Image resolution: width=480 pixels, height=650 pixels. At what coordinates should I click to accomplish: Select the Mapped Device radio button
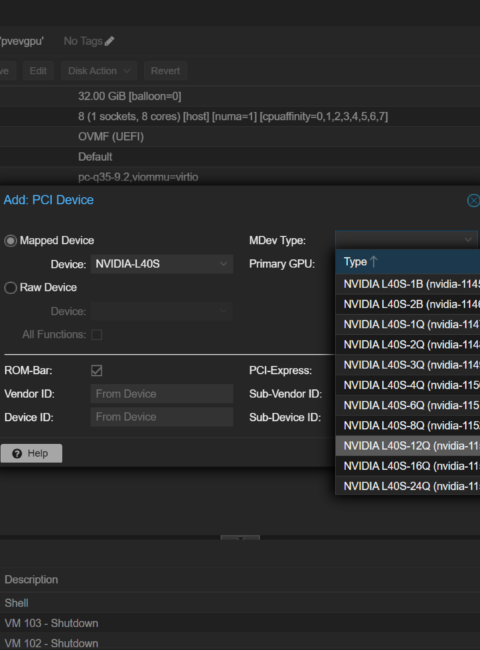[10, 241]
